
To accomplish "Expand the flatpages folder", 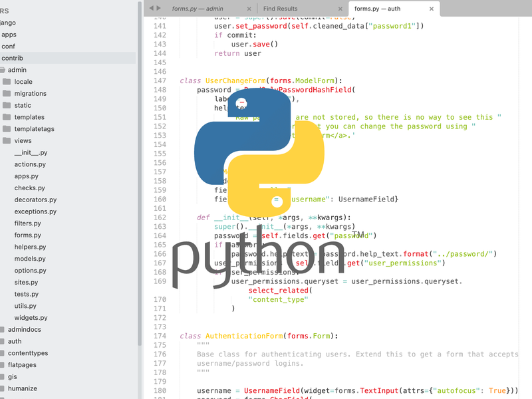I will [x=3, y=365].
